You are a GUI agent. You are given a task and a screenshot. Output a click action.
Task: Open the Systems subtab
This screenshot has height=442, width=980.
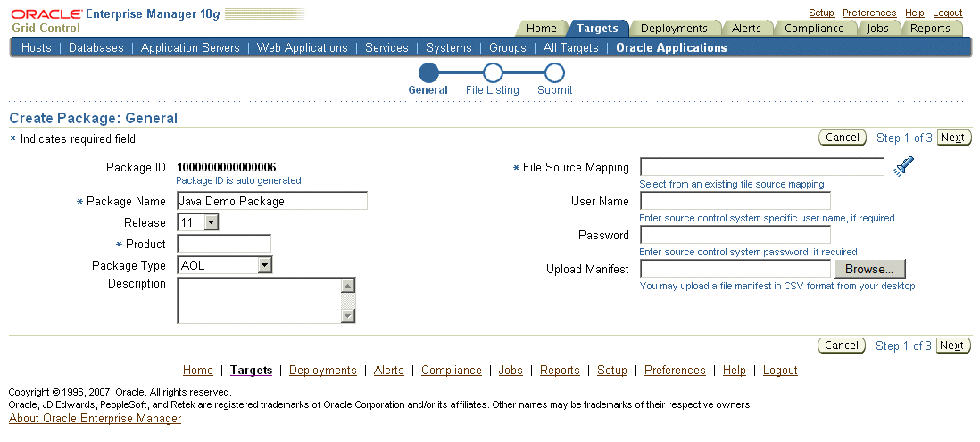[x=449, y=47]
